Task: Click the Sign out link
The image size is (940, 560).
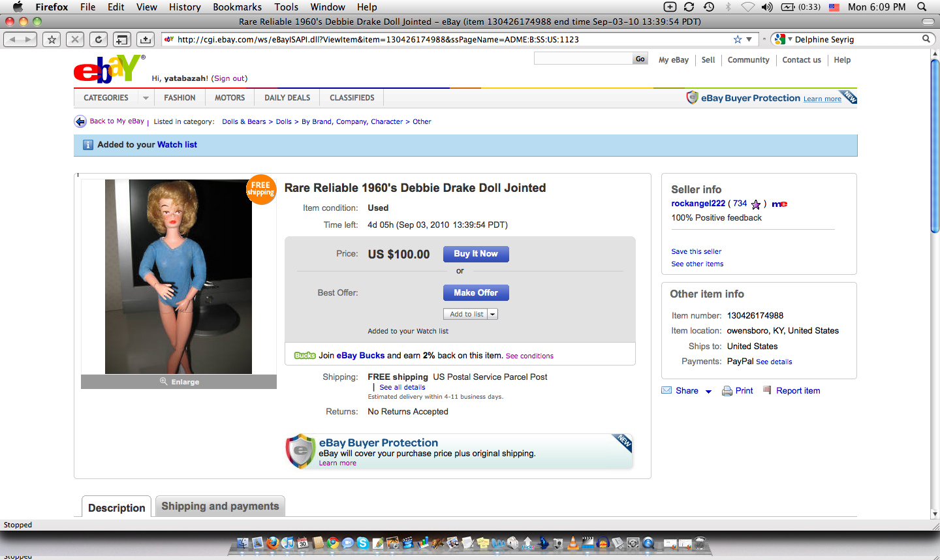Action: point(229,78)
